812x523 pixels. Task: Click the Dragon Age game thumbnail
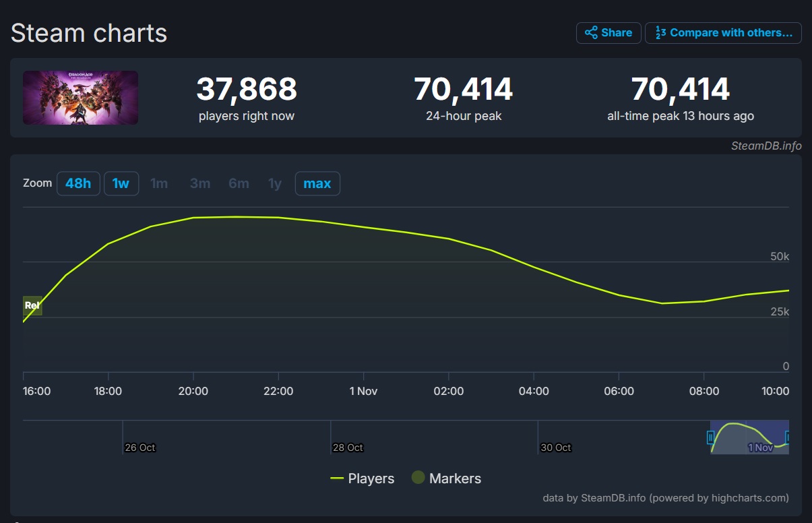point(80,98)
